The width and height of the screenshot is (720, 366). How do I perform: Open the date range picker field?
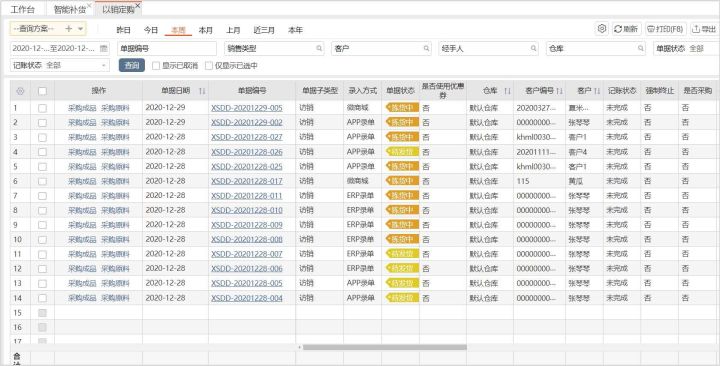click(60, 48)
